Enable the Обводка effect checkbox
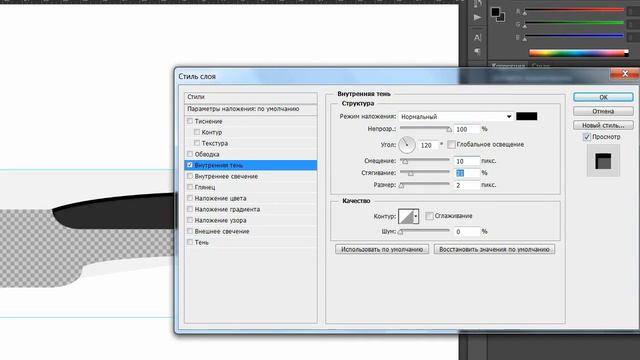Viewport: 640px width, 360px height. click(x=190, y=154)
